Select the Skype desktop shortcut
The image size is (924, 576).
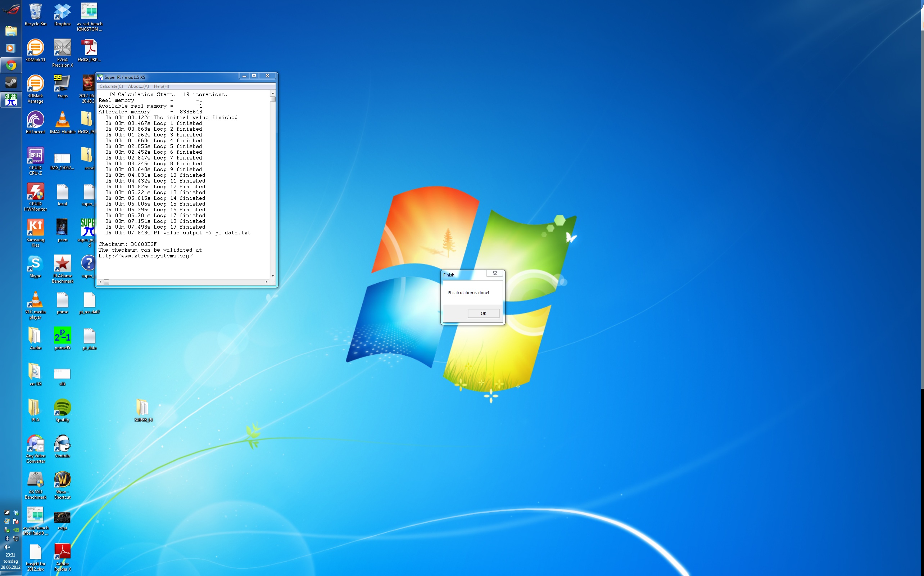[35, 267]
